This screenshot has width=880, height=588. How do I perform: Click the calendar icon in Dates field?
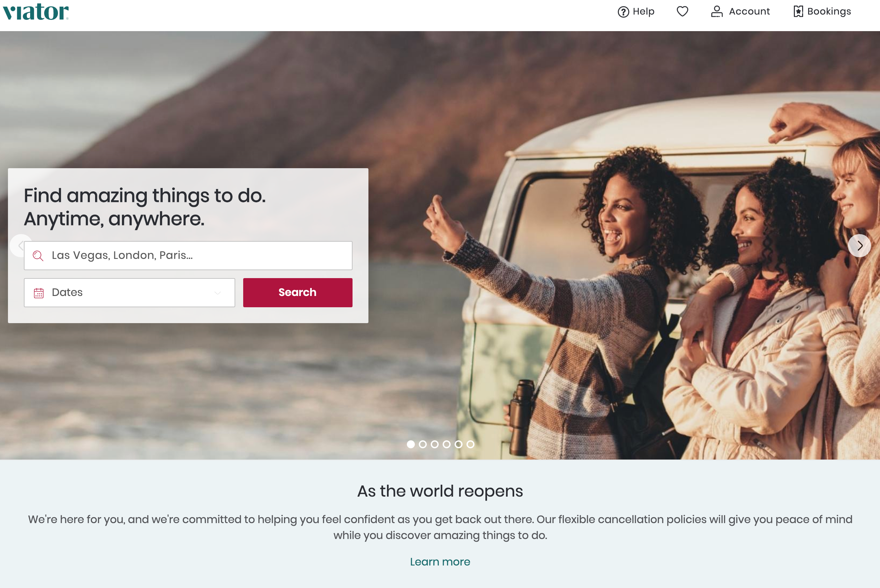click(x=39, y=293)
